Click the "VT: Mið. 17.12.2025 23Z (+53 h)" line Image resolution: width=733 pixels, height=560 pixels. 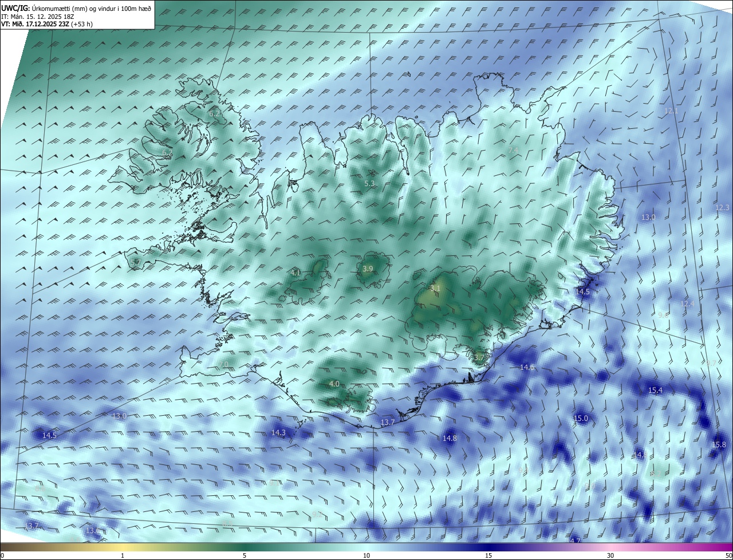pyautogui.click(x=47, y=25)
